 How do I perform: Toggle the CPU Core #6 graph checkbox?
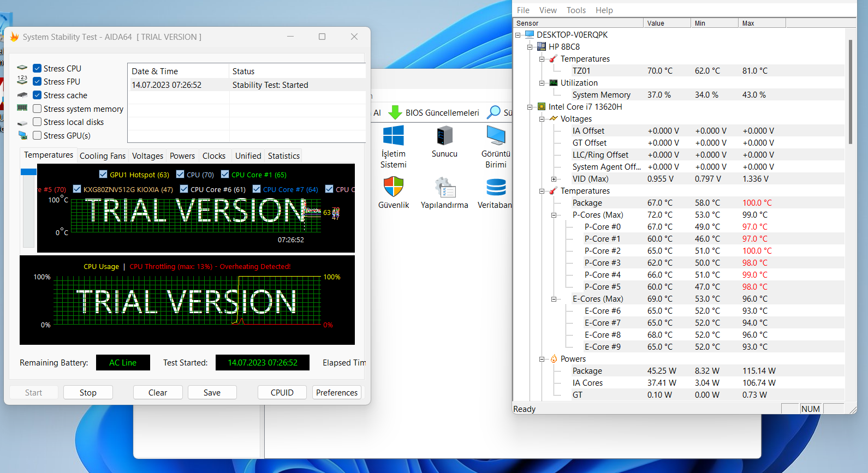tap(184, 189)
